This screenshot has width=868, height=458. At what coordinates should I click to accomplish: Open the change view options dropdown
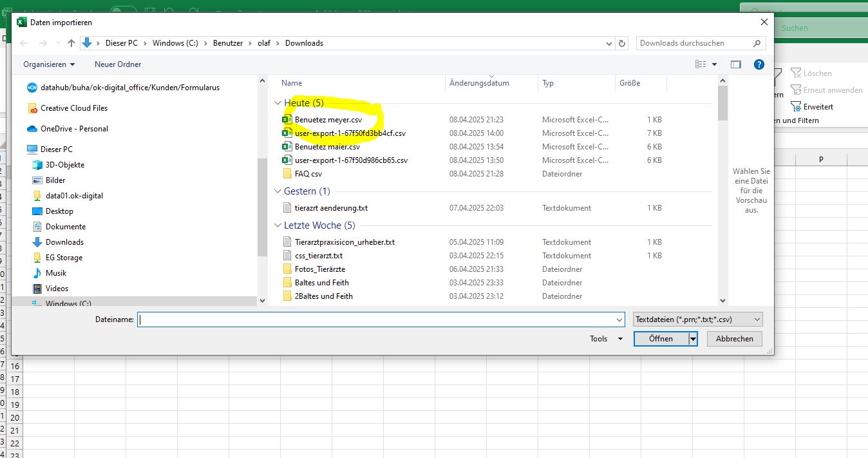coord(714,64)
